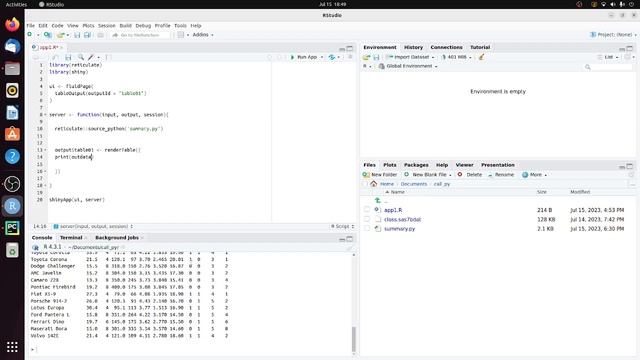Click the Compile Report notebook icon
Screen dimensions: 640x360
[x=108, y=57]
